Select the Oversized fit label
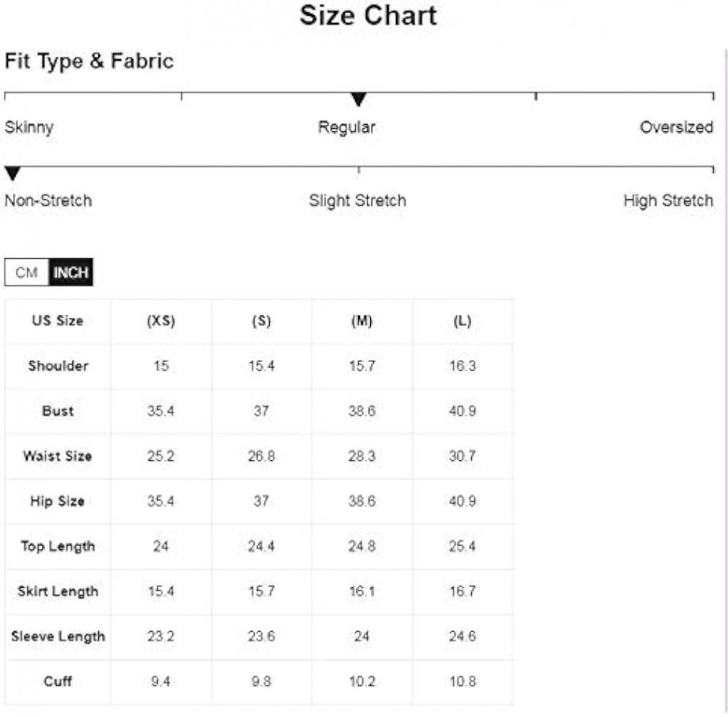Viewport: 728px width, 717px height. pyautogui.click(x=676, y=127)
